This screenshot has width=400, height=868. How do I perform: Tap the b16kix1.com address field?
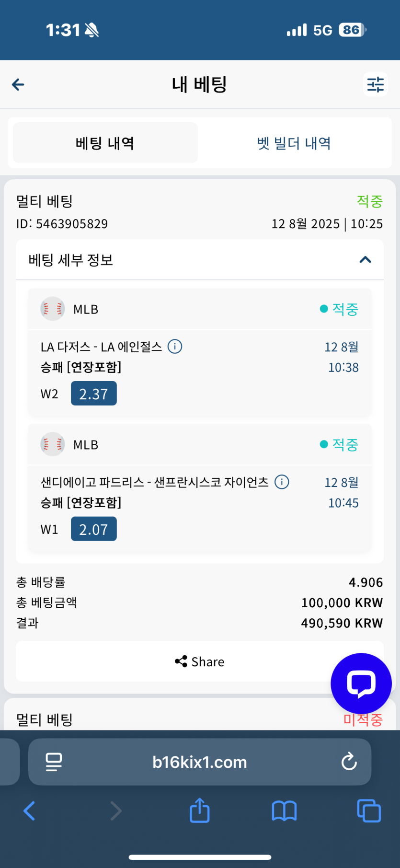[200, 762]
